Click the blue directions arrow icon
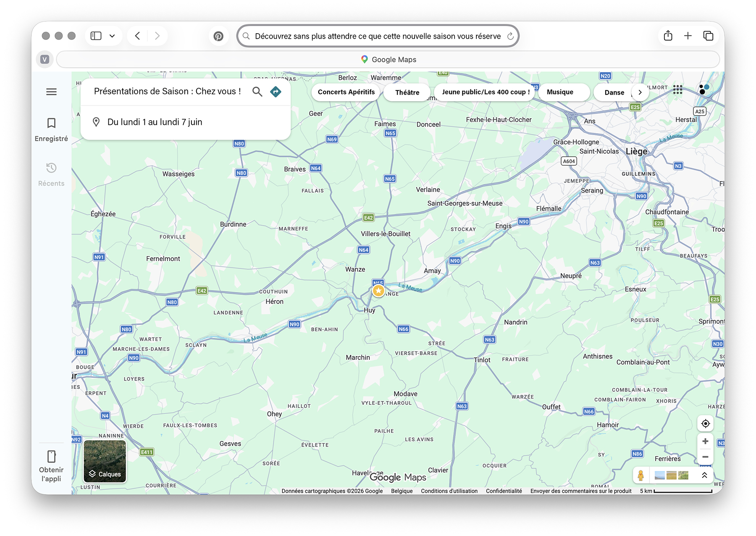Viewport: 756px width, 536px height. pyautogui.click(x=276, y=92)
